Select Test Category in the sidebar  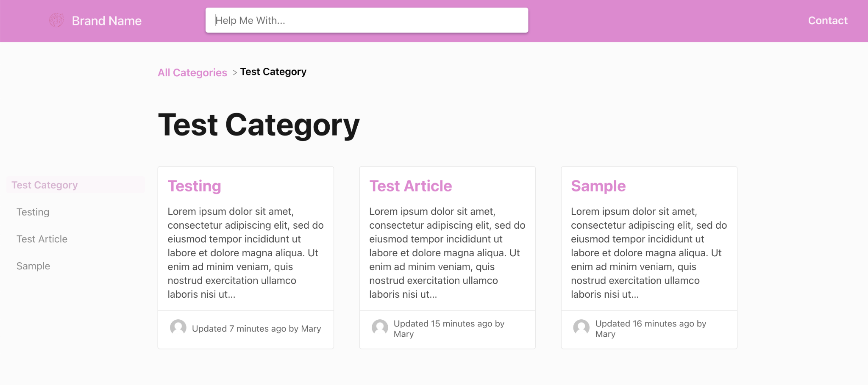75,185
